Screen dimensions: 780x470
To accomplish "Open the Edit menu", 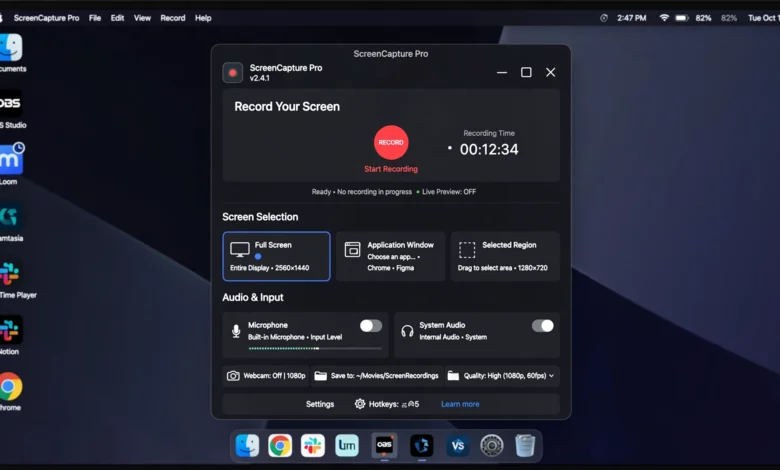I will coord(117,18).
